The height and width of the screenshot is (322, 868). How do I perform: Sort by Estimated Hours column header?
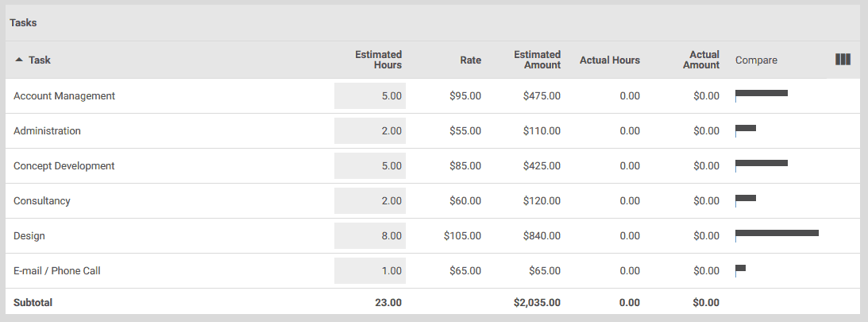[378, 60]
